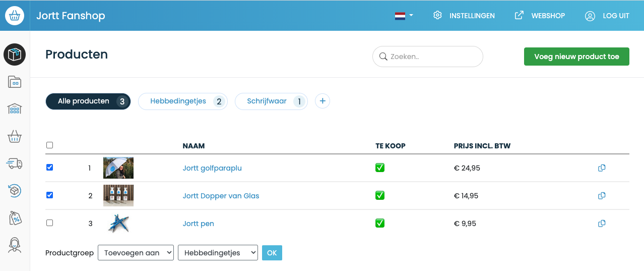Click 'Voeg nieuw product toe' button

click(x=576, y=57)
